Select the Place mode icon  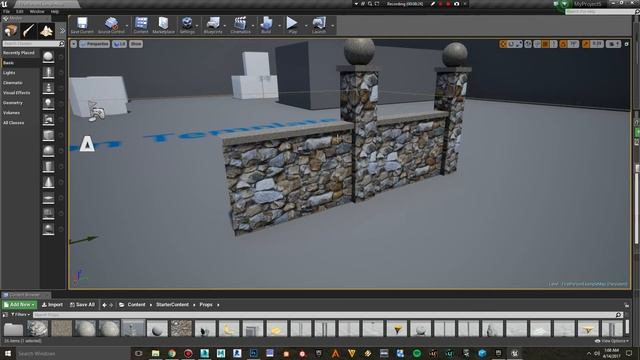11,31
